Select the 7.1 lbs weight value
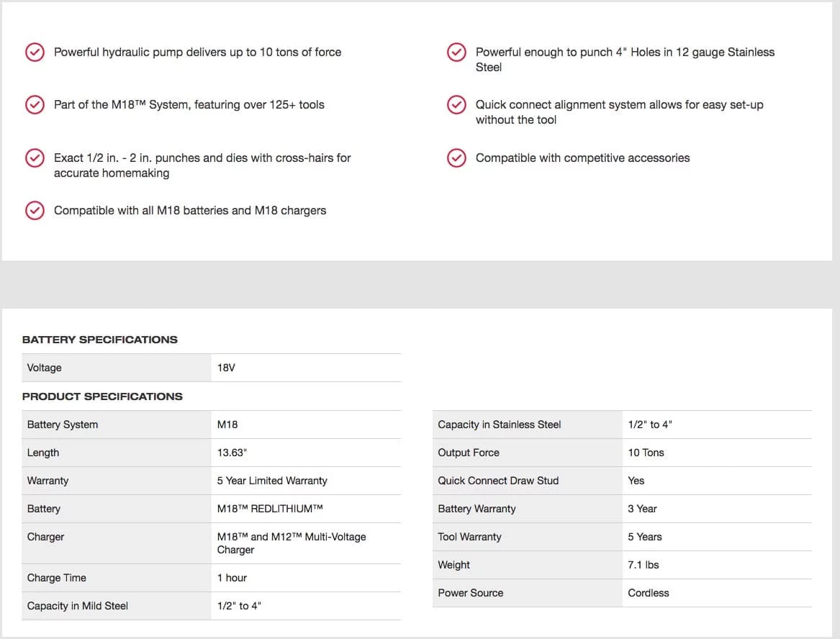Image resolution: width=840 pixels, height=639 pixels. tap(643, 565)
